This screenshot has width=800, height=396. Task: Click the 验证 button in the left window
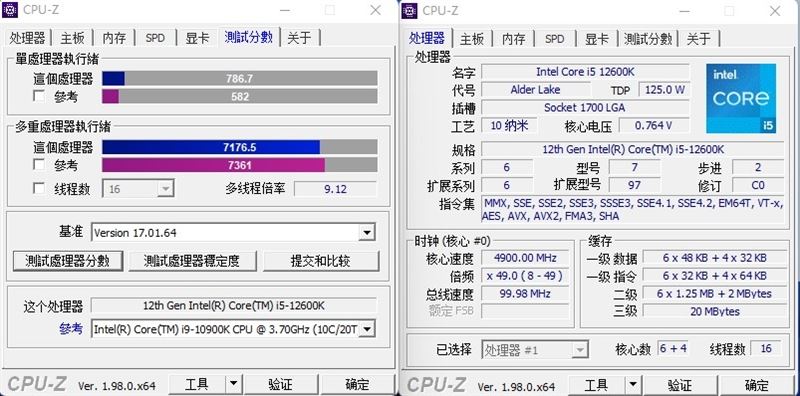point(281,384)
